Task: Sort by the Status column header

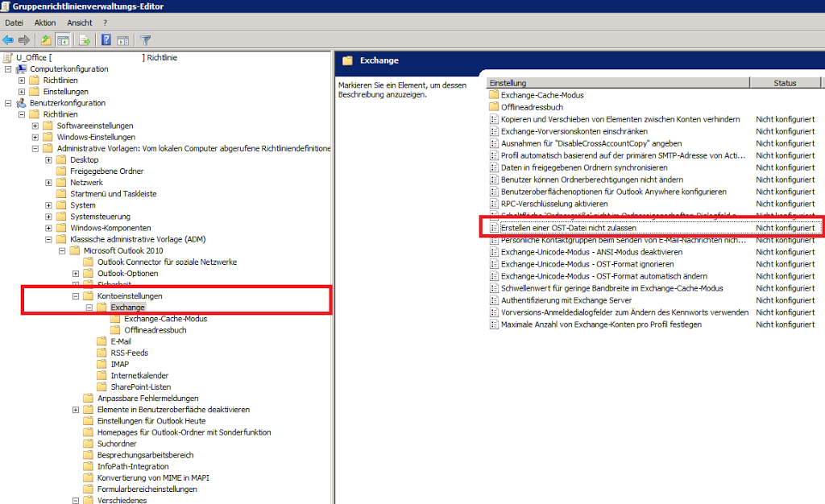Action: pyautogui.click(x=784, y=83)
